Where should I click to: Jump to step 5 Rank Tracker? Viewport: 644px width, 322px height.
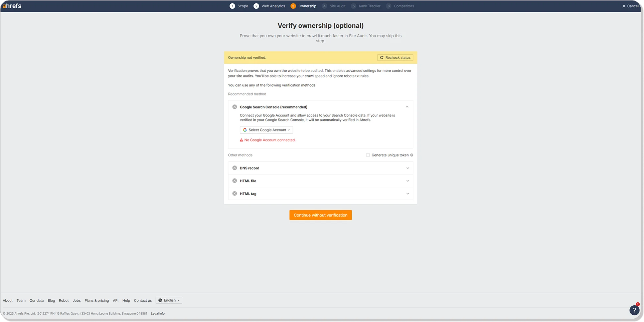tap(366, 6)
